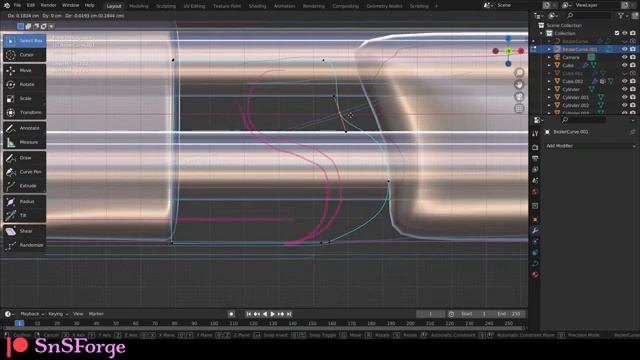
Task: Click the End frame field
Action: coord(509,314)
